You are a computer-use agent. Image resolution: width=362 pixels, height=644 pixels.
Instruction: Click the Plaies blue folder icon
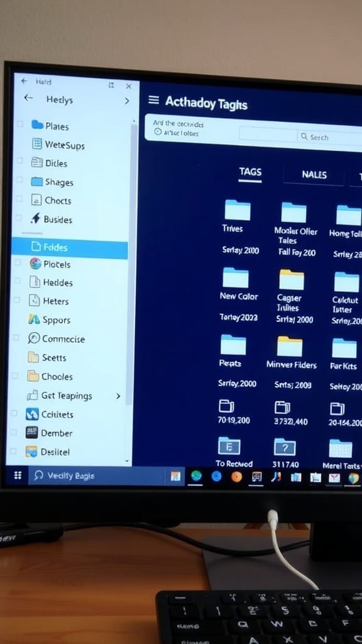[37, 125]
